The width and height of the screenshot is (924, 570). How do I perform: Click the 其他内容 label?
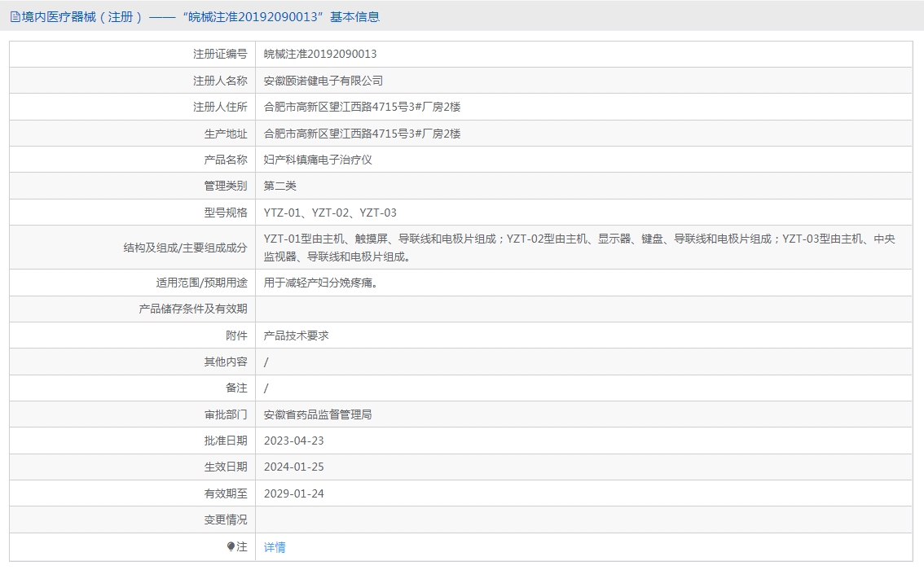[226, 362]
